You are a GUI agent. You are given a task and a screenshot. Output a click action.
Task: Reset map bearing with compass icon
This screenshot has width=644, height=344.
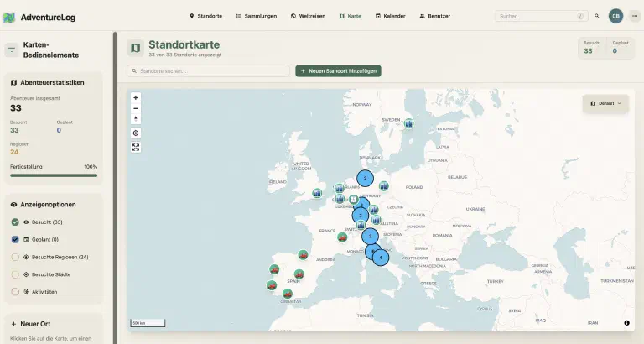(x=136, y=119)
